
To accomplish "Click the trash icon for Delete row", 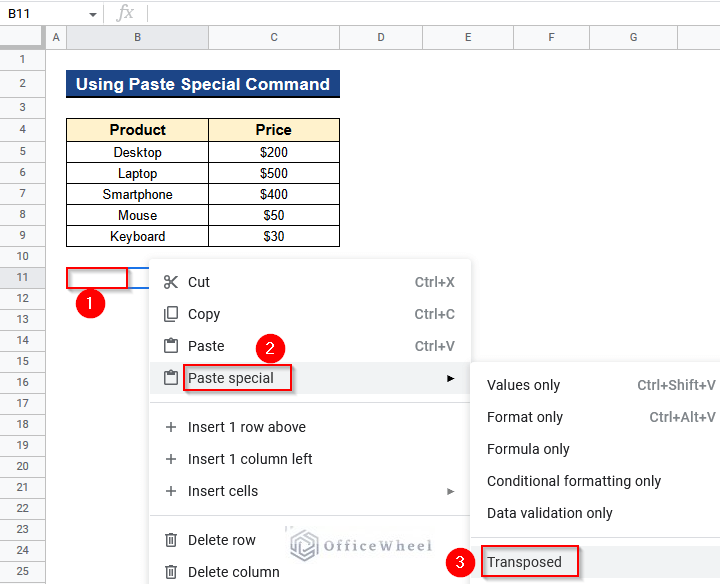I will coord(171,540).
